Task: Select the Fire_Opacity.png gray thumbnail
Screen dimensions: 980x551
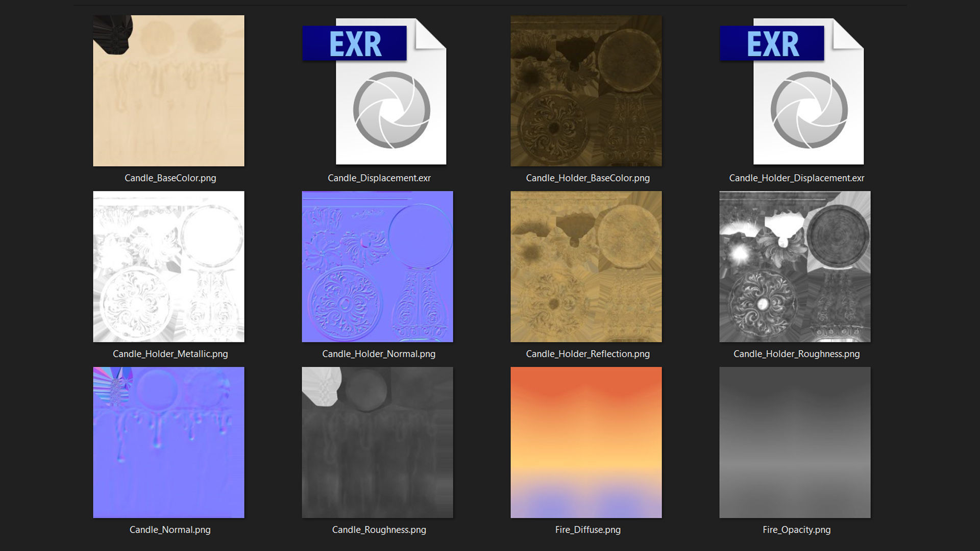Action: click(x=795, y=442)
